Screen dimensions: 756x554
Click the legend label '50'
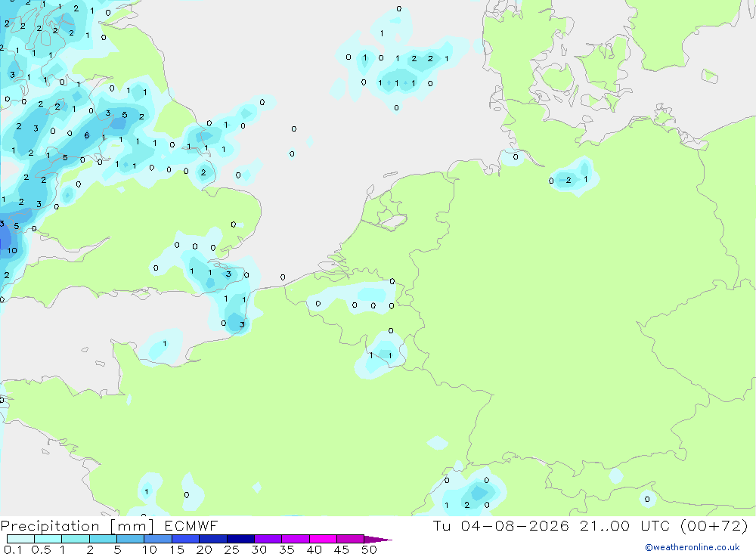tap(369, 549)
